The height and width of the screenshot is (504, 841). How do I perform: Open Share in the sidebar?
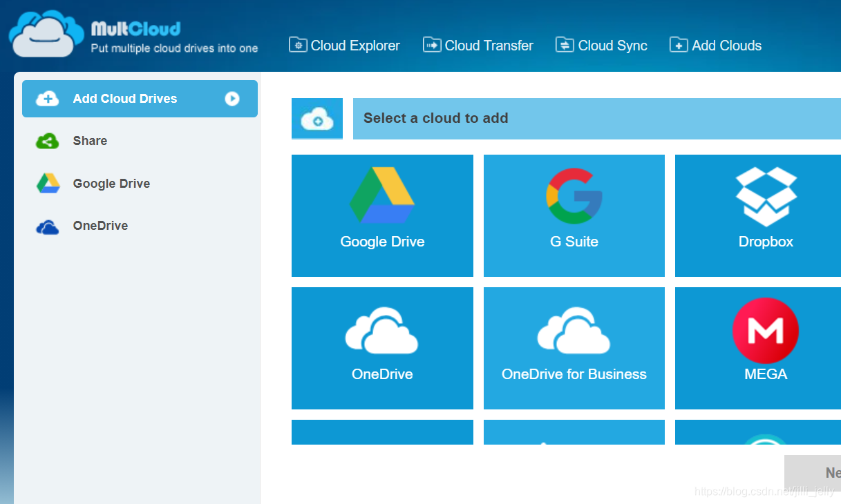coord(90,141)
